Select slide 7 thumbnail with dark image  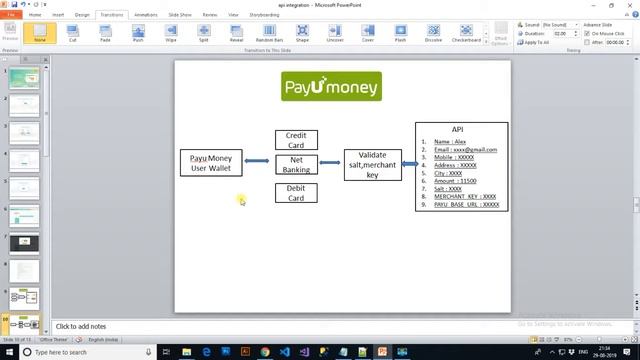coord(24,244)
